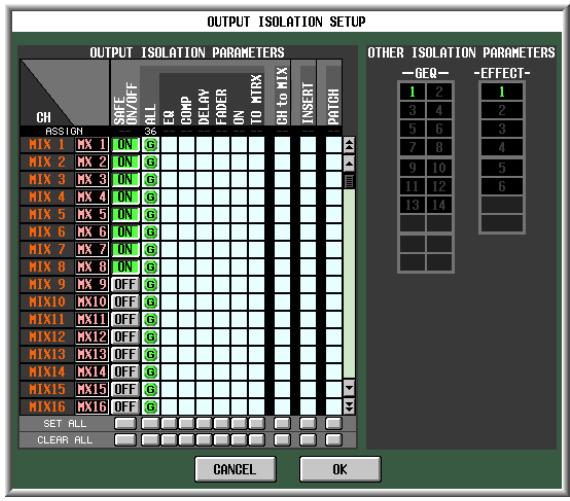
Task: Cancel the isolation setup dialog
Action: [x=235, y=469]
